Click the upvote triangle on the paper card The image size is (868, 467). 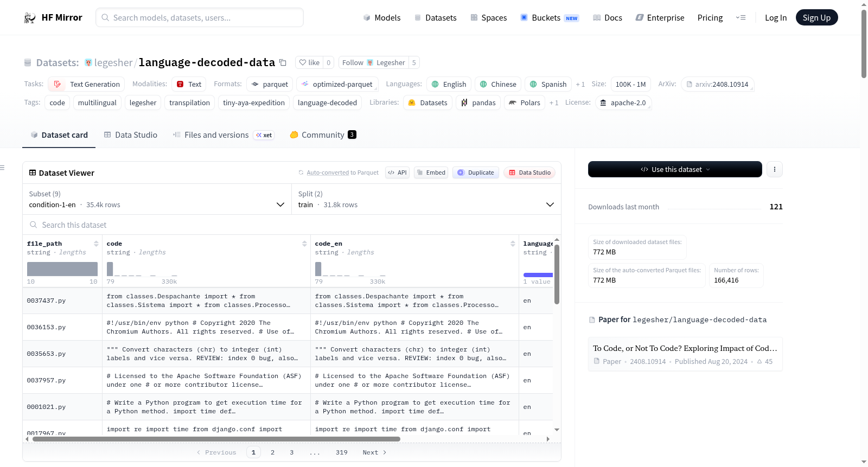click(x=759, y=361)
